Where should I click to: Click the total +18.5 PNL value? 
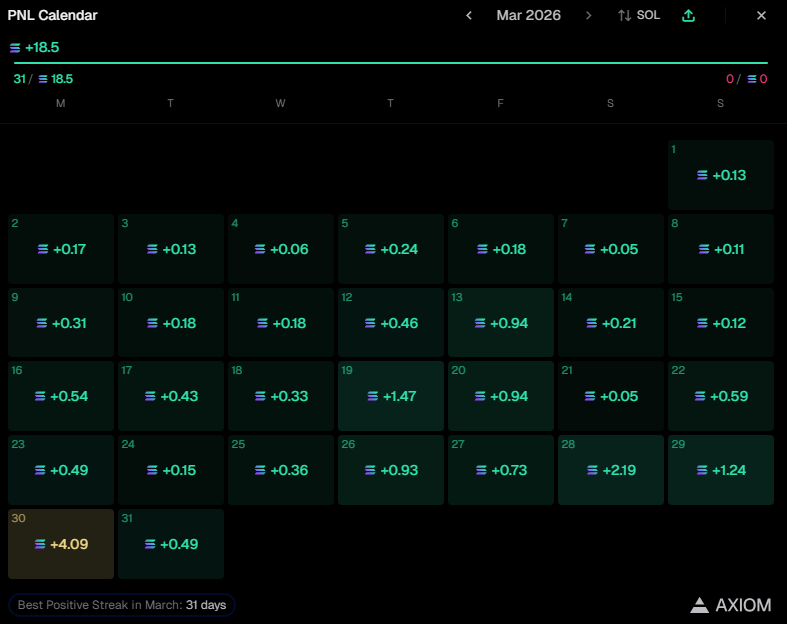point(42,48)
